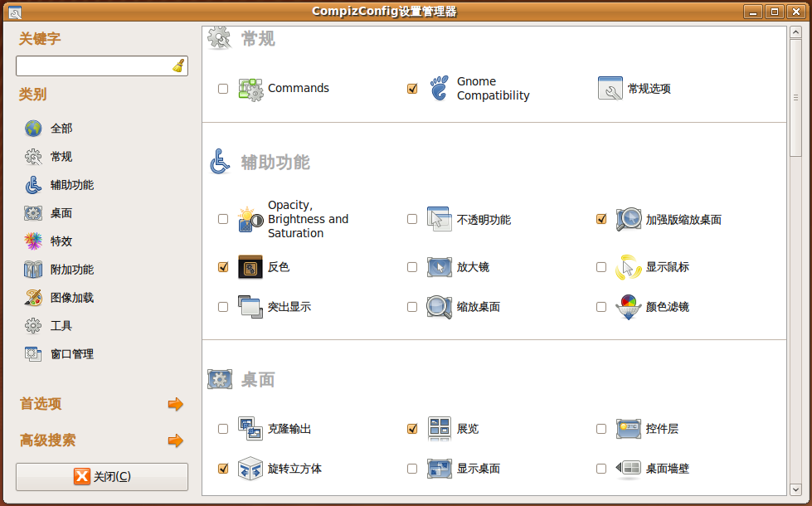Click the scrollbar up arrow
Image resolution: width=812 pixels, height=506 pixels.
click(796, 32)
